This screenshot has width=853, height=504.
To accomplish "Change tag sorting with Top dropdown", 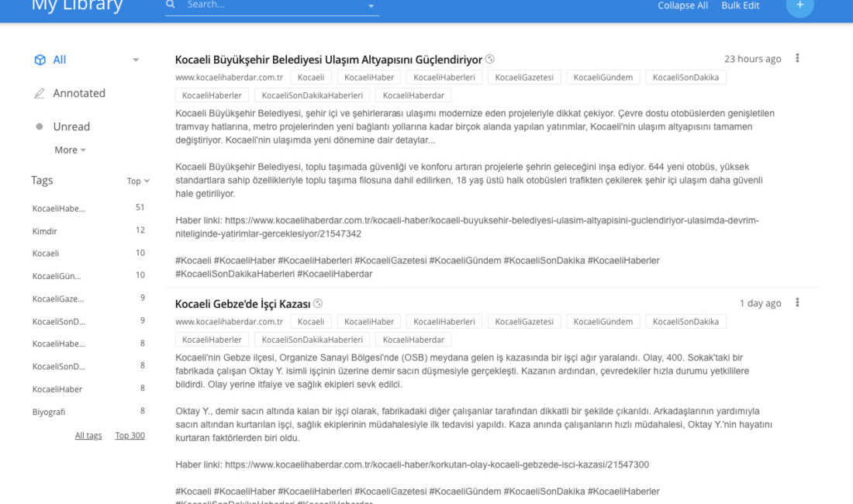I will pyautogui.click(x=138, y=181).
